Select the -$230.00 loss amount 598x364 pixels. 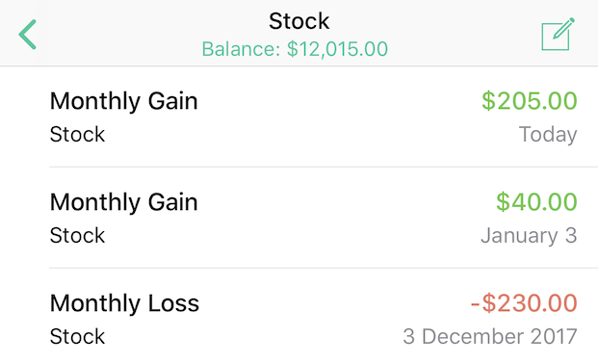pos(524,303)
